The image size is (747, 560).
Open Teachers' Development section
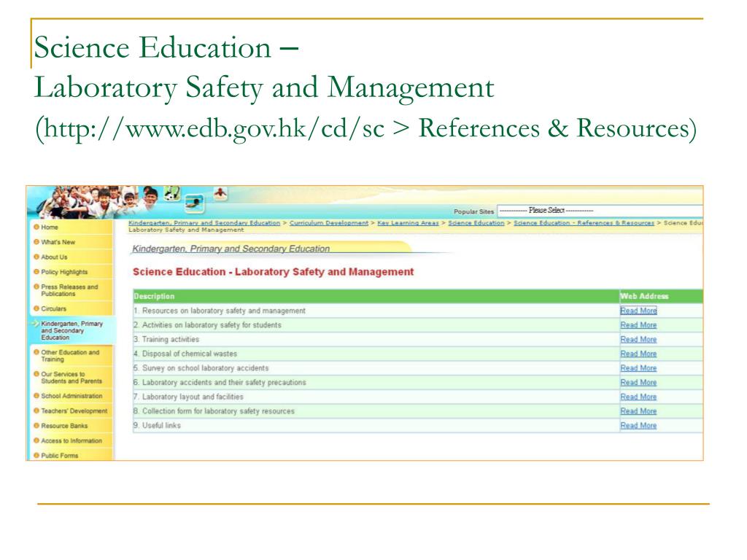pyautogui.click(x=74, y=411)
